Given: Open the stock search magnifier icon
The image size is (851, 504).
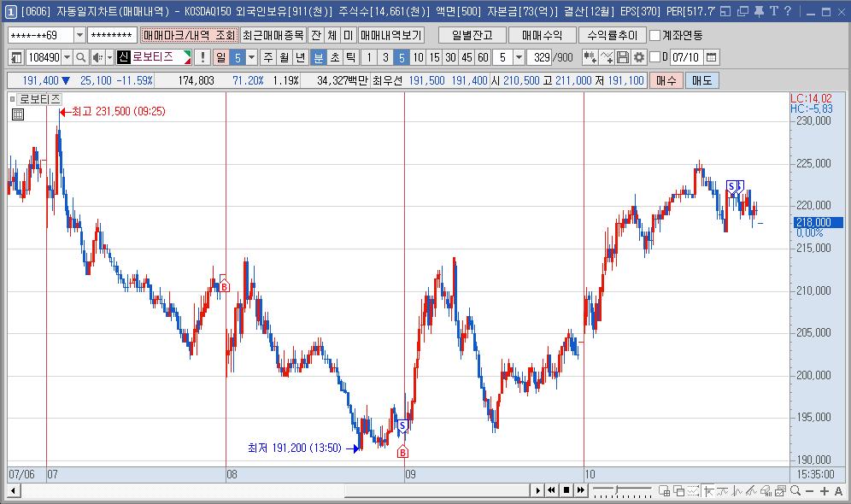Looking at the screenshot, I should tap(81, 57).
